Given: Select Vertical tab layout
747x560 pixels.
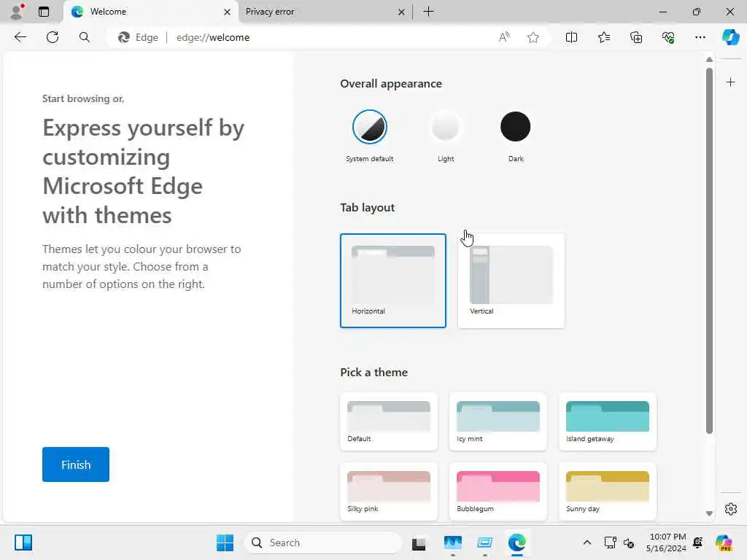Looking at the screenshot, I should [511, 281].
